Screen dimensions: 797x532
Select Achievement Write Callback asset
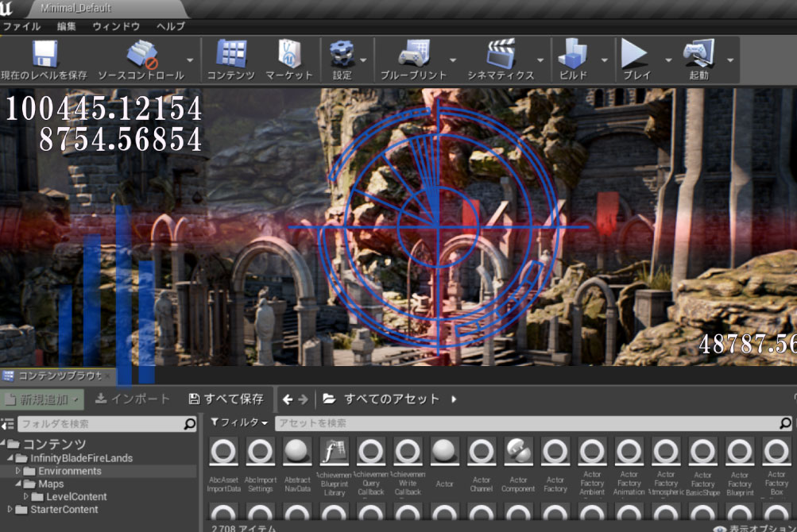click(x=408, y=467)
